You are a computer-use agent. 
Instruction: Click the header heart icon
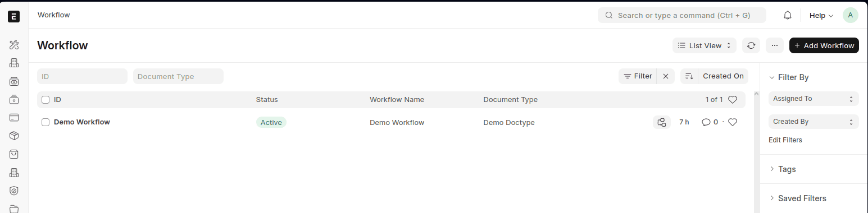733,100
